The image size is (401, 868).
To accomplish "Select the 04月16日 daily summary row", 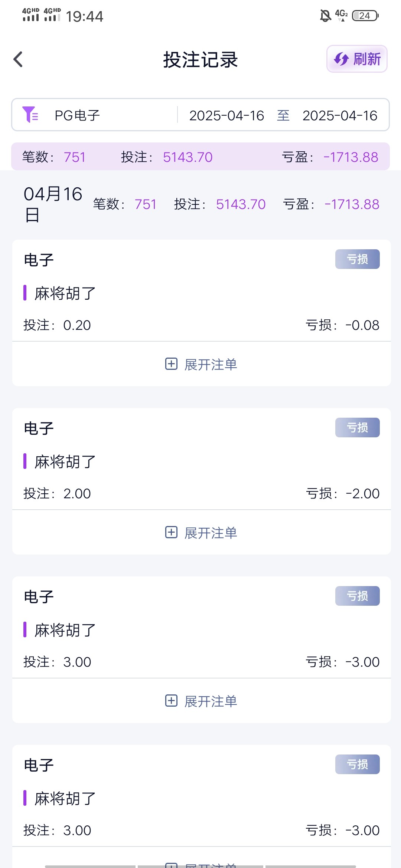I will point(200,204).
